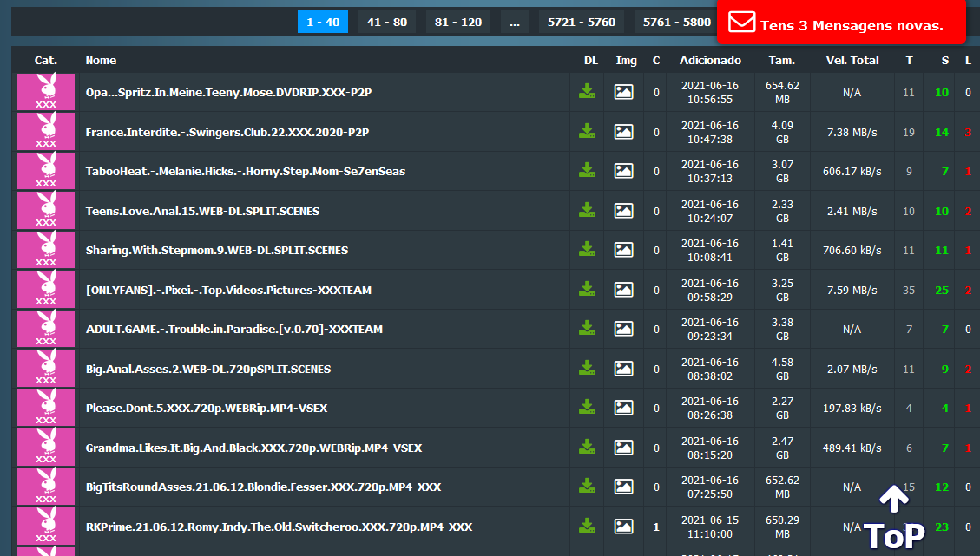Click the 197.83 kB/s speed value
The image size is (980, 556).
pos(852,408)
